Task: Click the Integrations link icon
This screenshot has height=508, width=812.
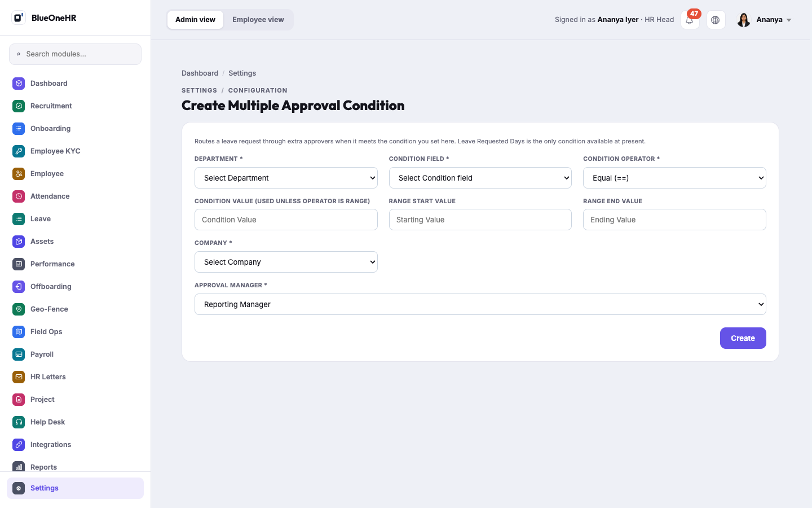Action: [19, 445]
